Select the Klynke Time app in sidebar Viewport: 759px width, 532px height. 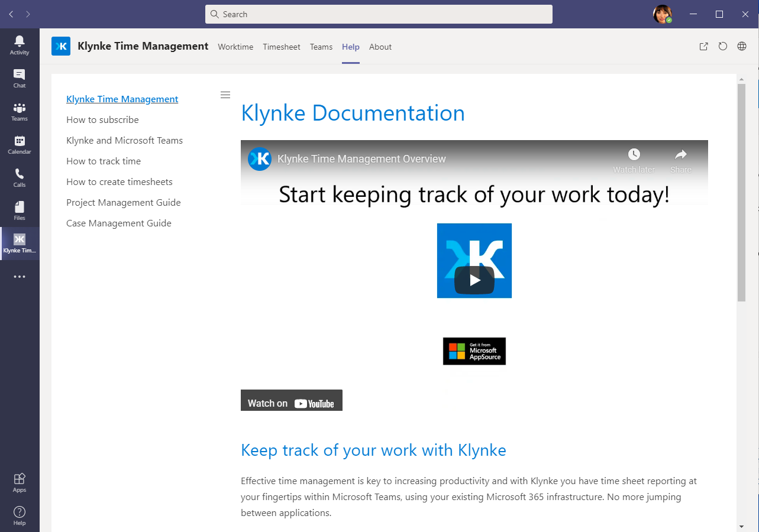point(20,243)
